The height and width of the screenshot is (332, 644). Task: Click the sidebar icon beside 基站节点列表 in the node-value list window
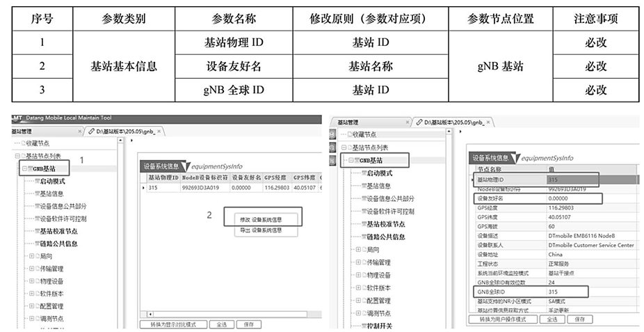pos(332,148)
